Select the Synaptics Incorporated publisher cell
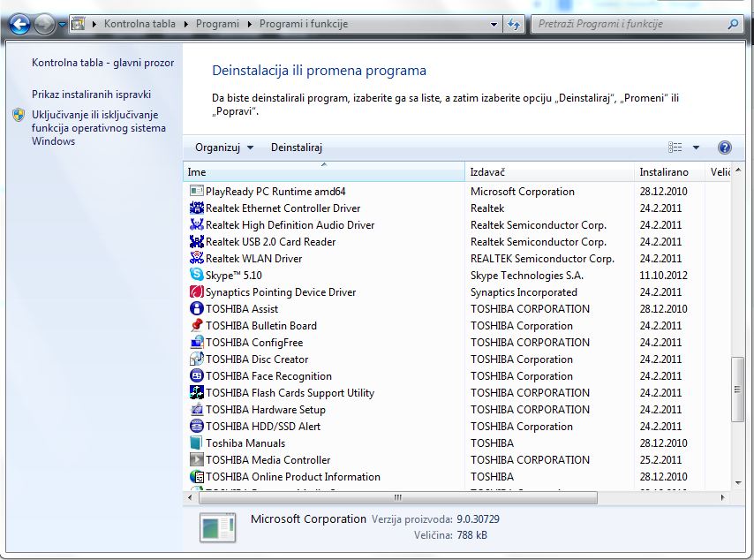The image size is (754, 560). (x=524, y=292)
